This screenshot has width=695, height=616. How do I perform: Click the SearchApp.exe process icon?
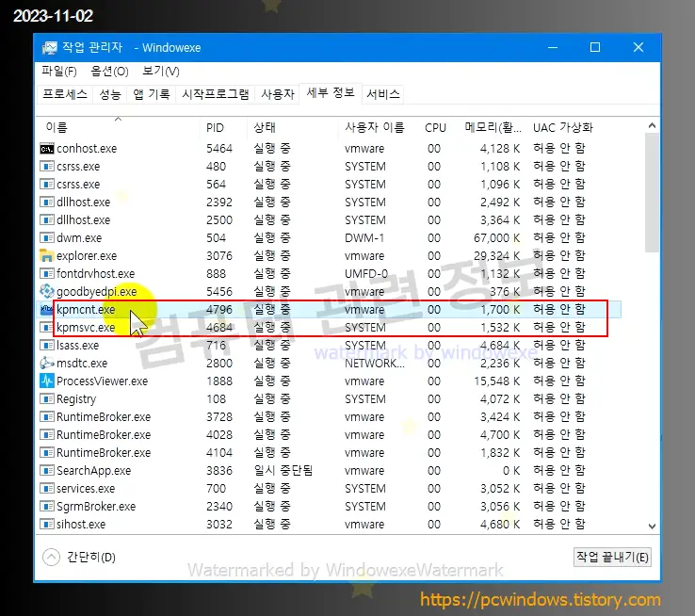(46, 470)
